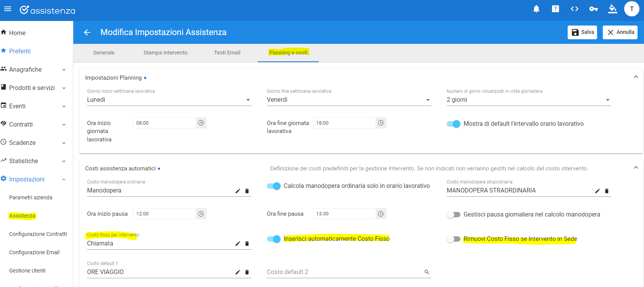This screenshot has width=644, height=287.
Task: Click the key icon in top bar
Action: point(594,9)
